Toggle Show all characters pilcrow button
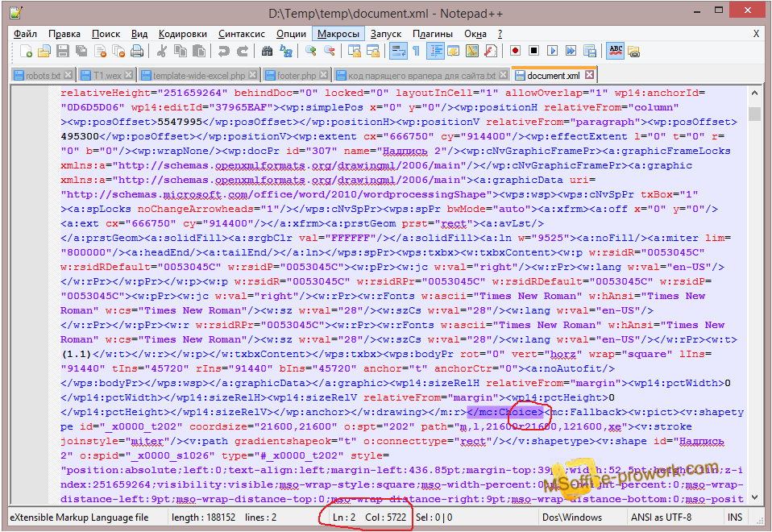 point(416,51)
